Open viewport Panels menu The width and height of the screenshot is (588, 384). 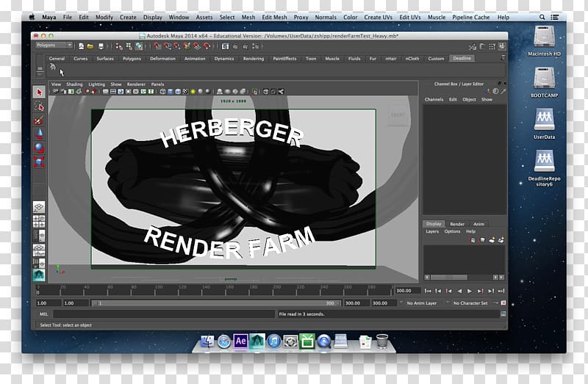(157, 84)
